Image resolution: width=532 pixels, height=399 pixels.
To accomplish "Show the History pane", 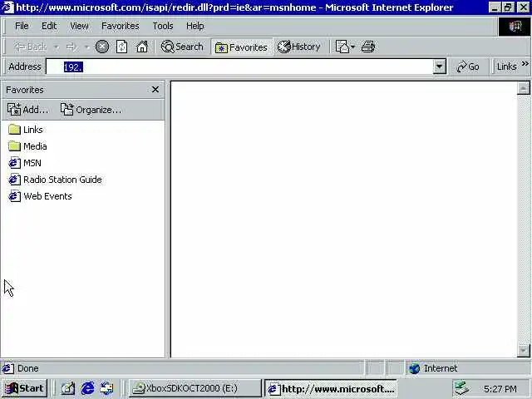I will pyautogui.click(x=299, y=47).
